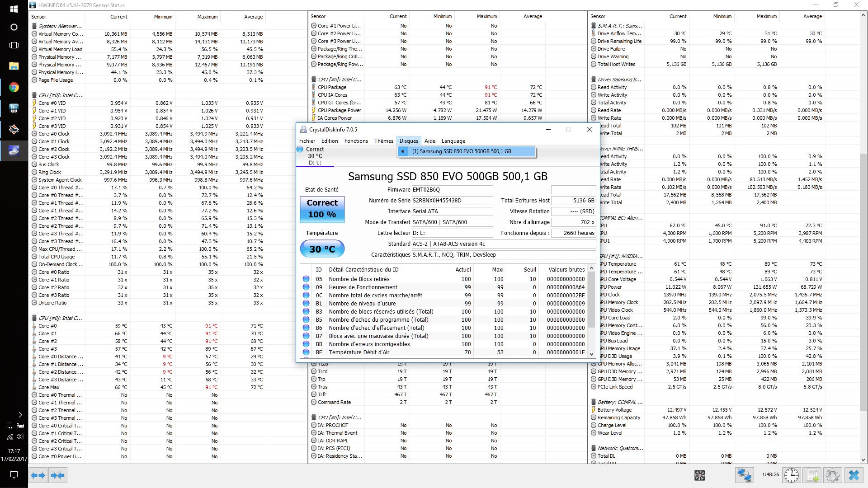This screenshot has width=868, height=488.
Task: Click the Firmware field EMT02B6Q
Action: click(x=452, y=190)
